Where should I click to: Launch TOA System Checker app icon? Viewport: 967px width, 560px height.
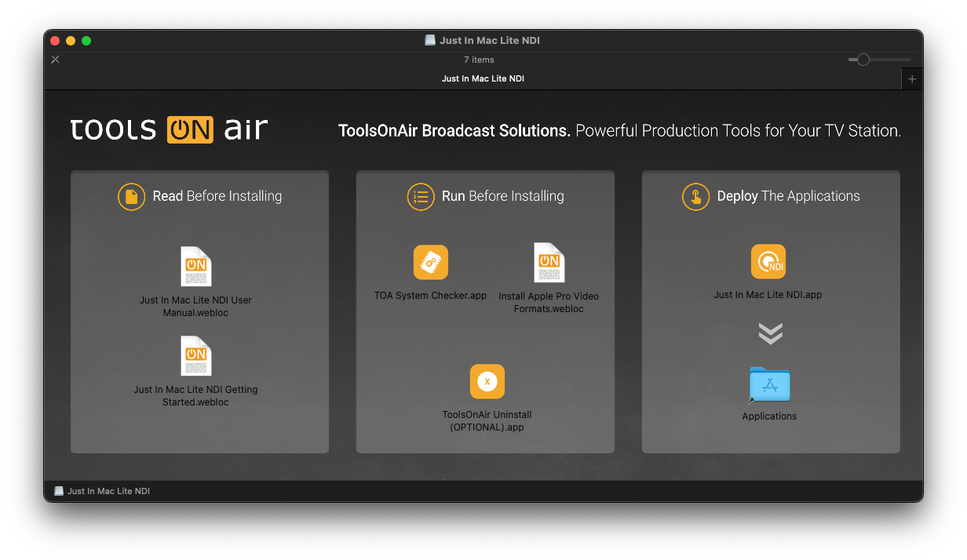[x=431, y=263]
